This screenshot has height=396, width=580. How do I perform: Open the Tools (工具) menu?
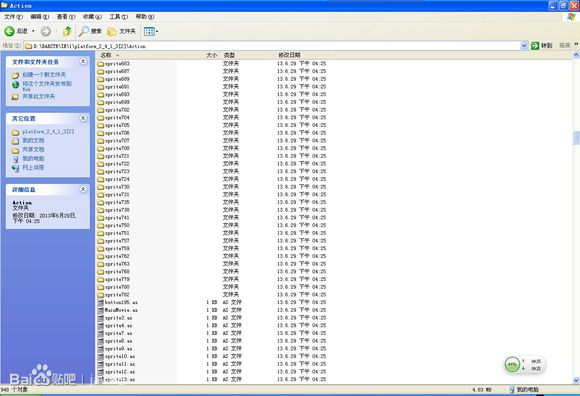[118, 17]
